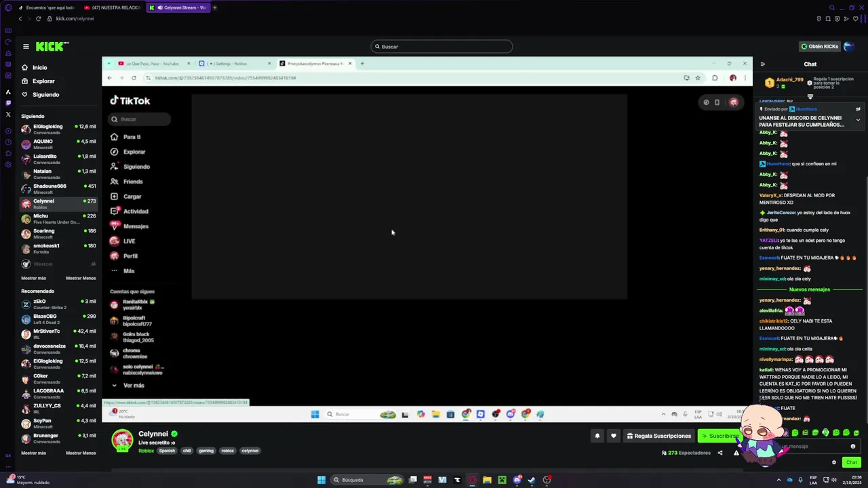
Task: Open the Kick hamburger menu
Action: (x=26, y=47)
